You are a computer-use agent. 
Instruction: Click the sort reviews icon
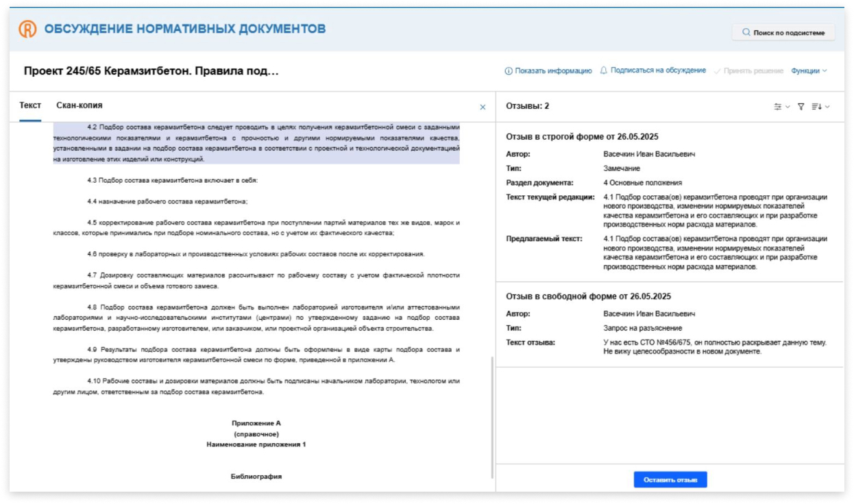[x=816, y=107]
